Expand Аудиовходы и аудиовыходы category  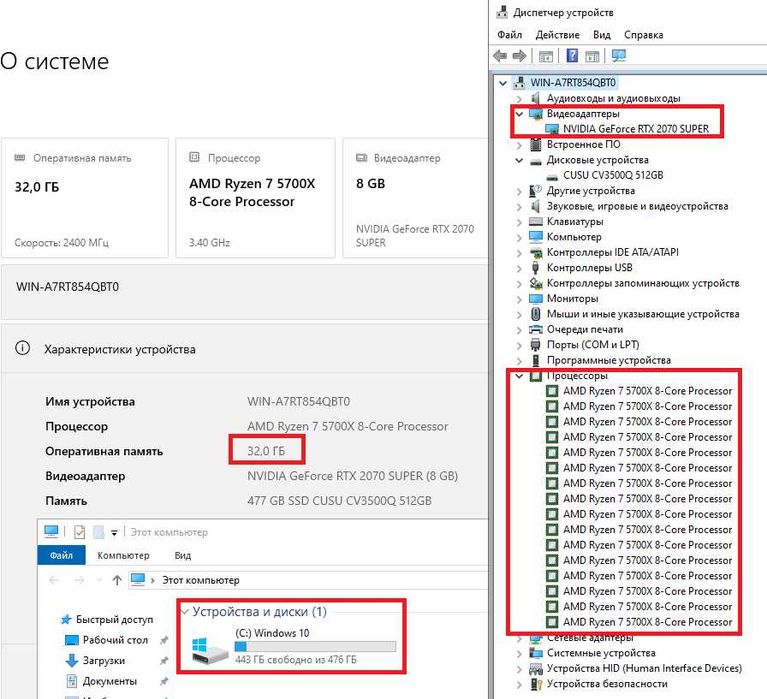[519, 99]
